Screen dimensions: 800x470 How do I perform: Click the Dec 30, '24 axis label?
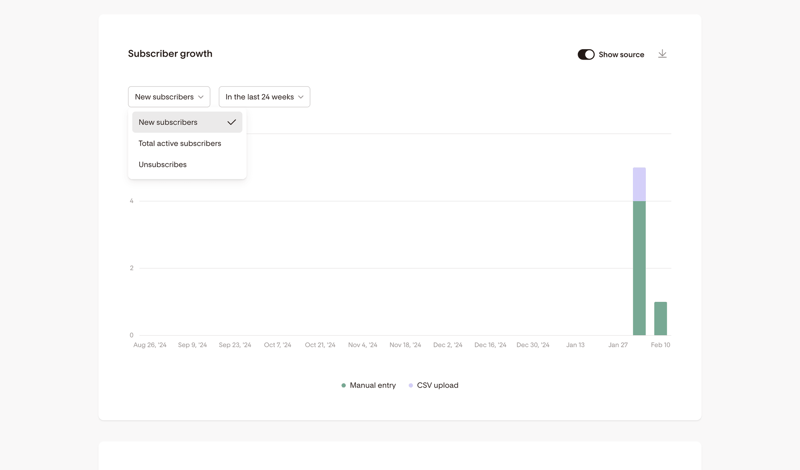tap(533, 345)
